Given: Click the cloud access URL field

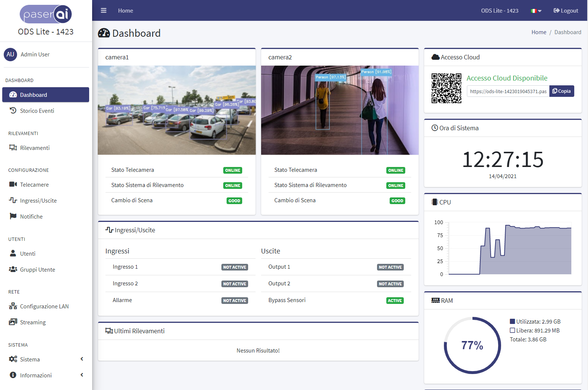Looking at the screenshot, I should [x=508, y=91].
